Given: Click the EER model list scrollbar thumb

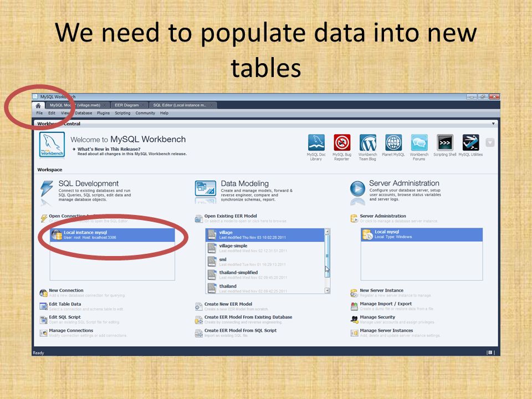Looking at the screenshot, I should point(328,256).
